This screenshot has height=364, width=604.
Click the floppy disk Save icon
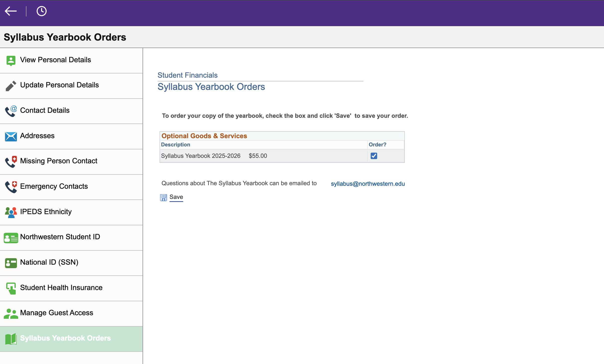163,198
